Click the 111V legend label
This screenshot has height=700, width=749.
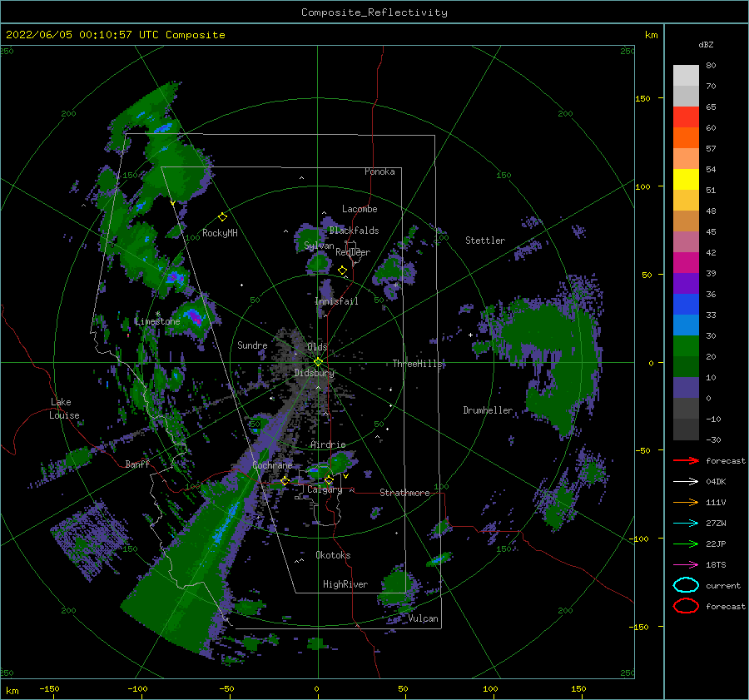pyautogui.click(x=716, y=502)
